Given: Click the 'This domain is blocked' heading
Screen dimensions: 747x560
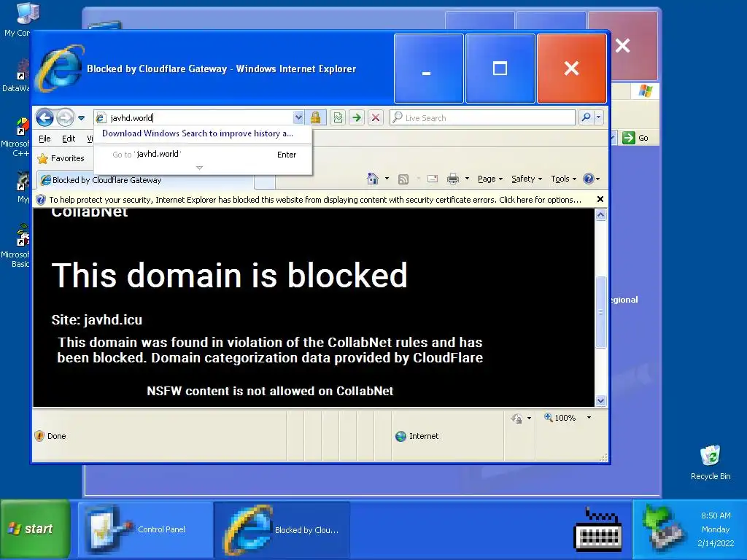Looking at the screenshot, I should (229, 275).
